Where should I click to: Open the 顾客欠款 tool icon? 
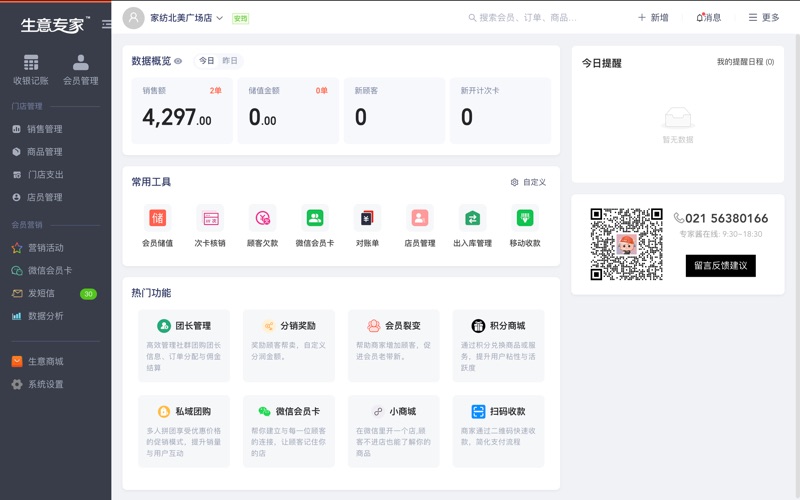(x=262, y=218)
